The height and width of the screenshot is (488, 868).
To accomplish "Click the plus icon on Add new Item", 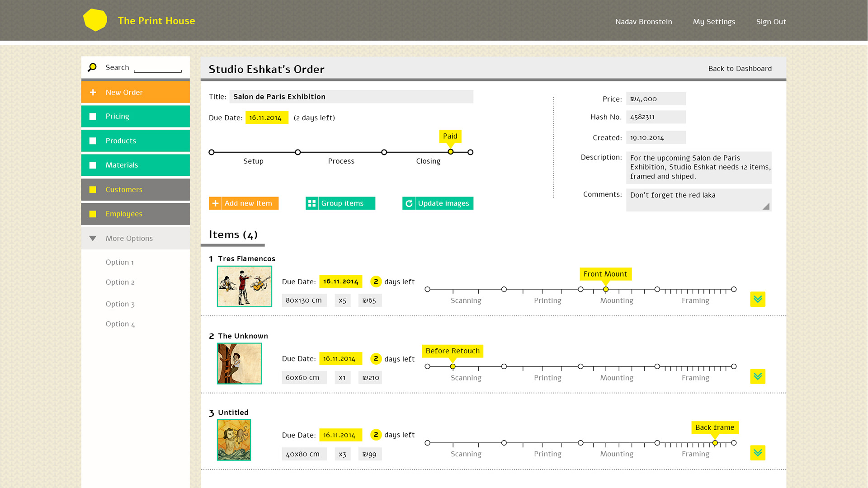I will pos(215,203).
